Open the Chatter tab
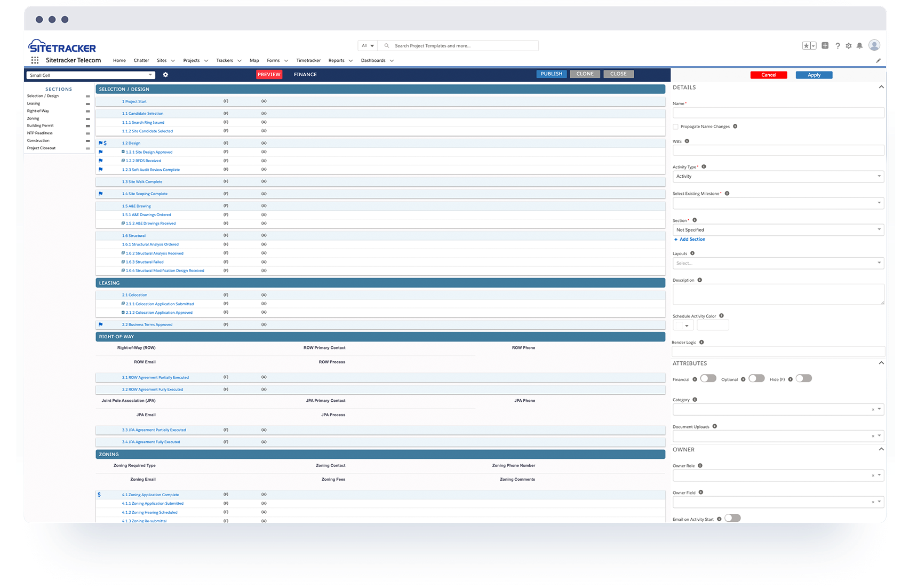The height and width of the screenshot is (588, 917). point(141,61)
